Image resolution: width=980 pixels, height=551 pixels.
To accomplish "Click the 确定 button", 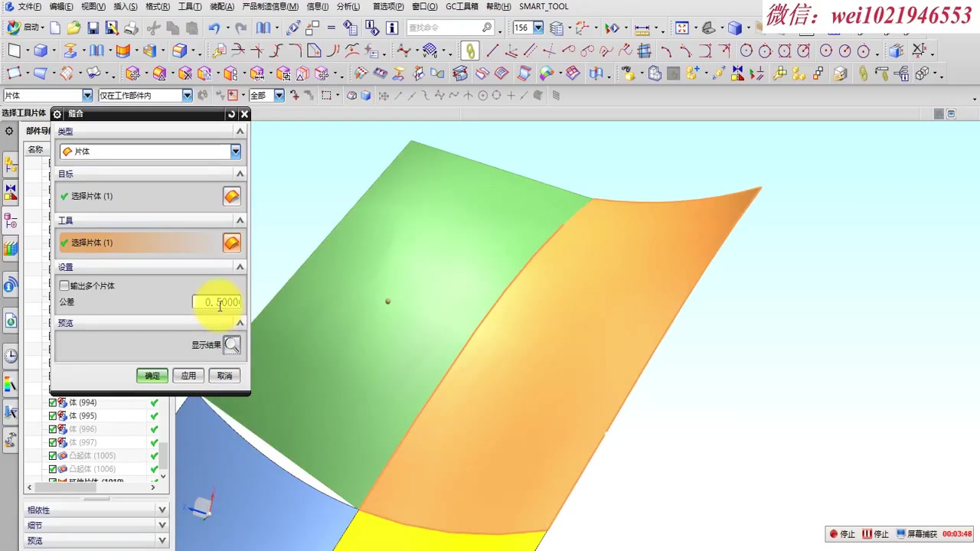I will coord(152,376).
